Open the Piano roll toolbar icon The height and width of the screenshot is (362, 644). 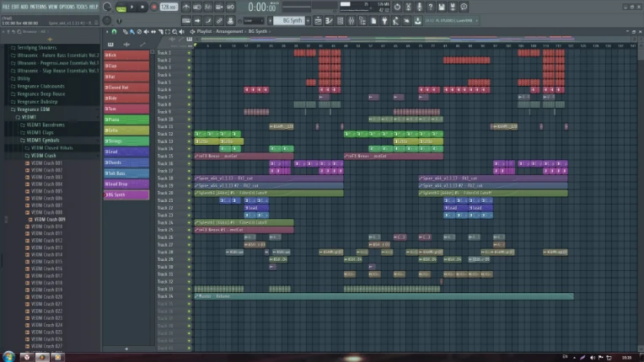[x=329, y=20]
